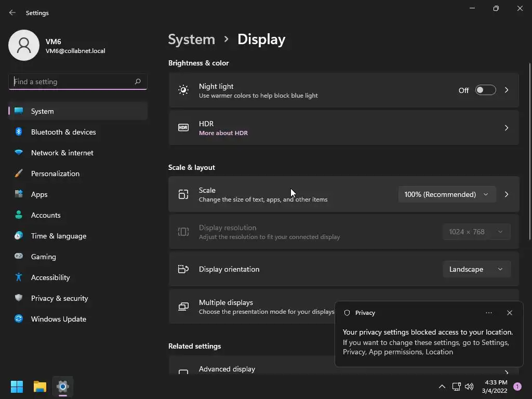
Task: Click the Gaming controller icon
Action: coord(19,257)
